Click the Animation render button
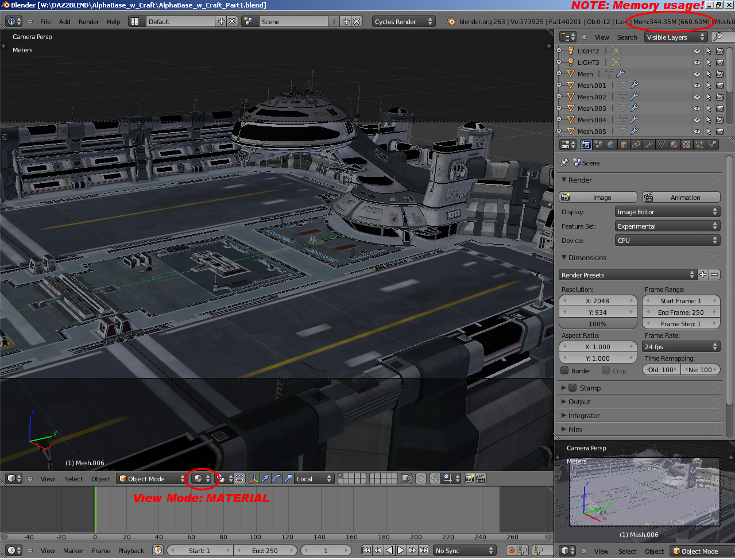Image resolution: width=735 pixels, height=560 pixels. tap(680, 198)
